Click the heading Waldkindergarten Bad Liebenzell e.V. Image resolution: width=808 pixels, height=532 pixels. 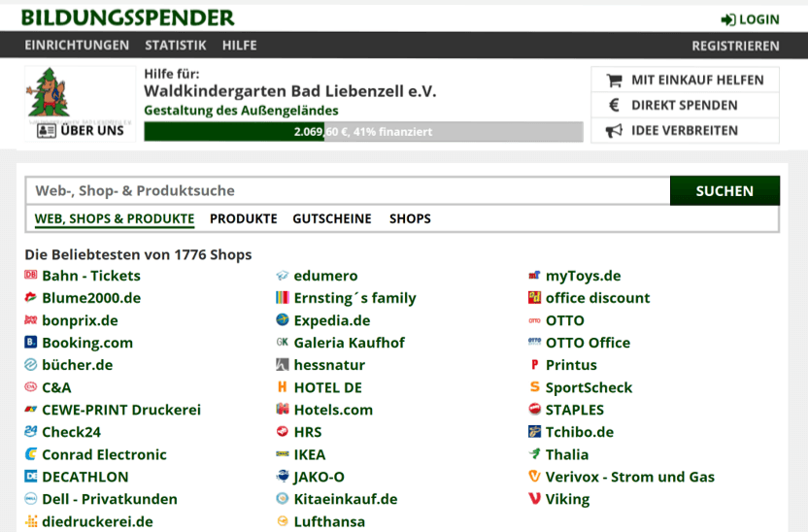tap(290, 91)
